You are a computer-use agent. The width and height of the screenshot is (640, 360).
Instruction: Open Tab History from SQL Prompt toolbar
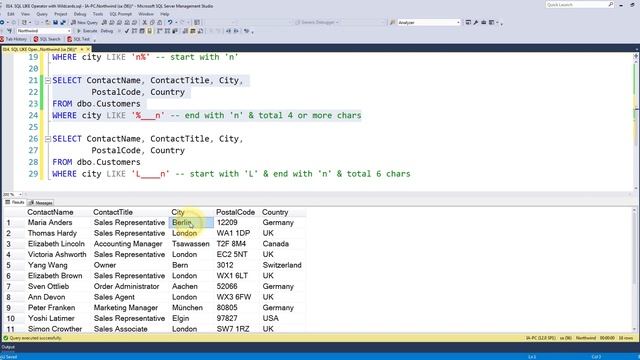click(x=14, y=39)
